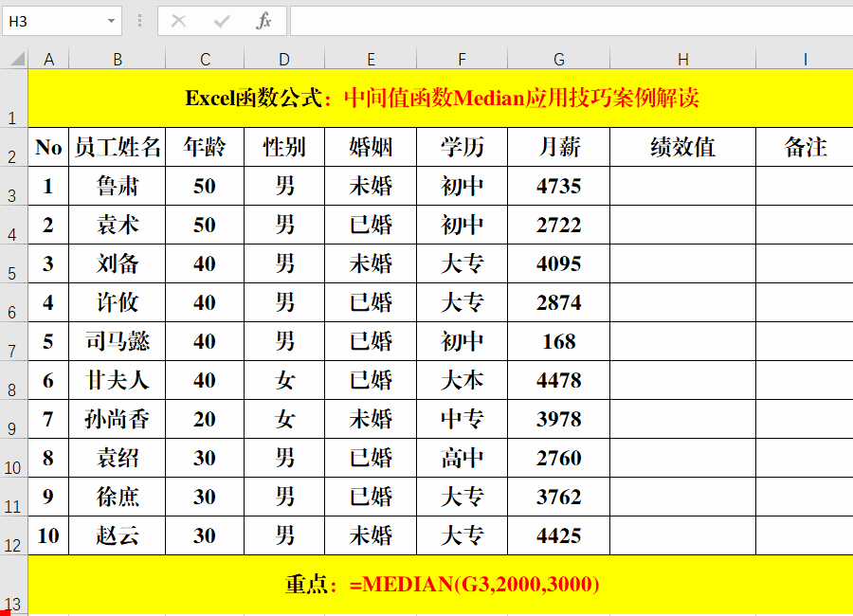Expand the Name Box dropdown arrow
The image size is (853, 616).
(x=111, y=21)
